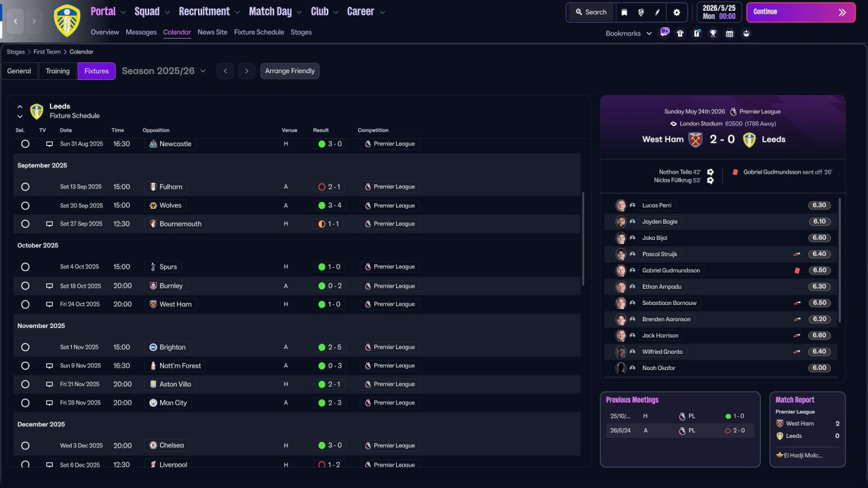This screenshot has height=488, width=868.
Task: Navigate back with the top-left back arrow
Action: pyautogui.click(x=15, y=21)
